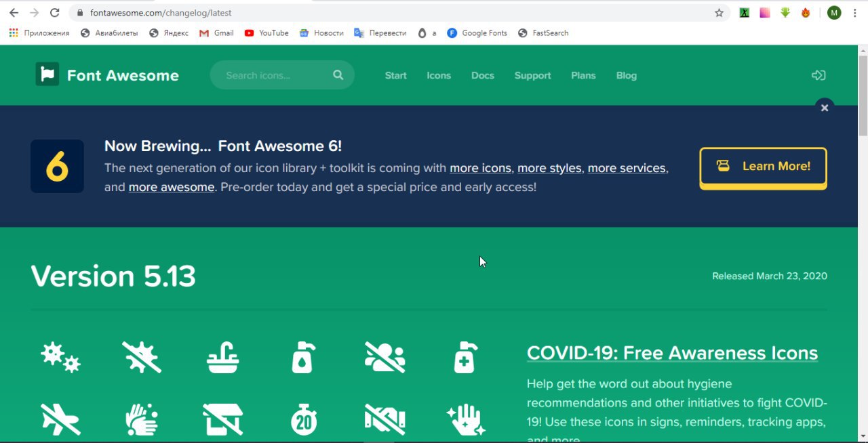Screen dimensions: 868x443
Task: Click the search magnifier icon
Action: (x=338, y=75)
